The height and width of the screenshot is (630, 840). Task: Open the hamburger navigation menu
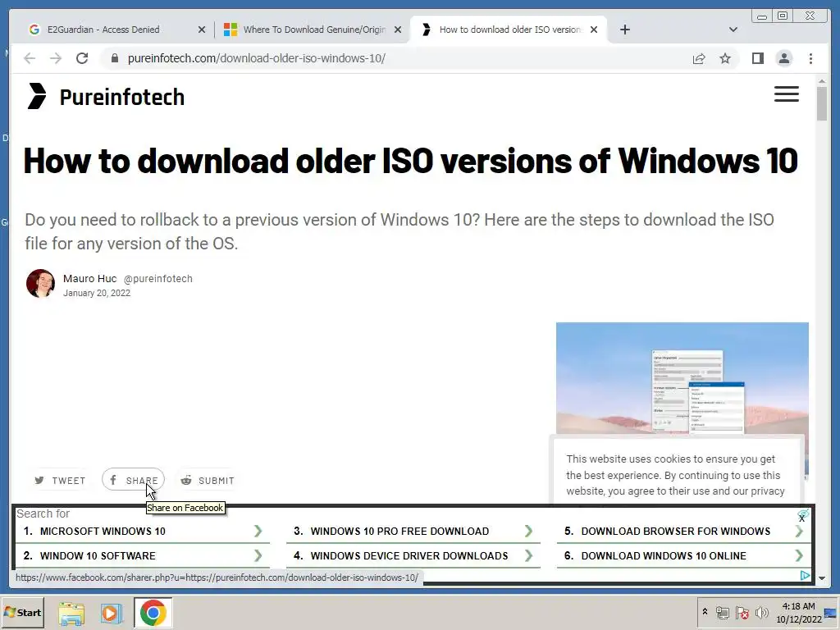787,94
